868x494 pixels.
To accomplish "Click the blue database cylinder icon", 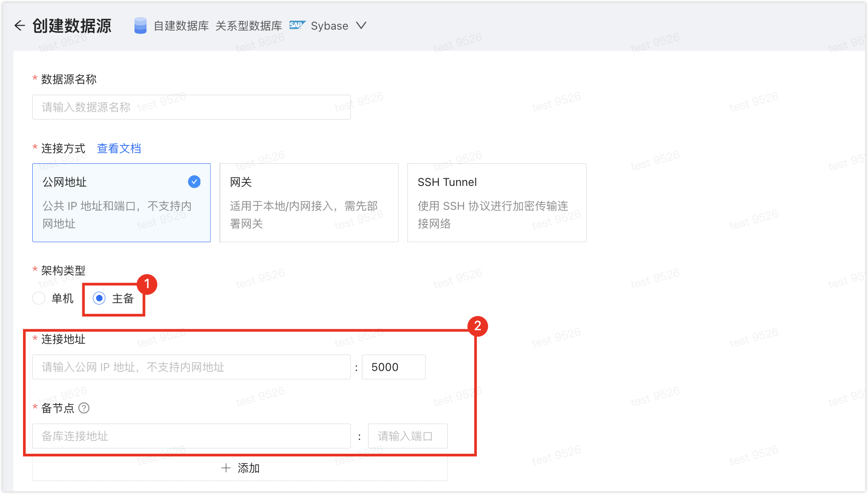I will pyautogui.click(x=140, y=26).
